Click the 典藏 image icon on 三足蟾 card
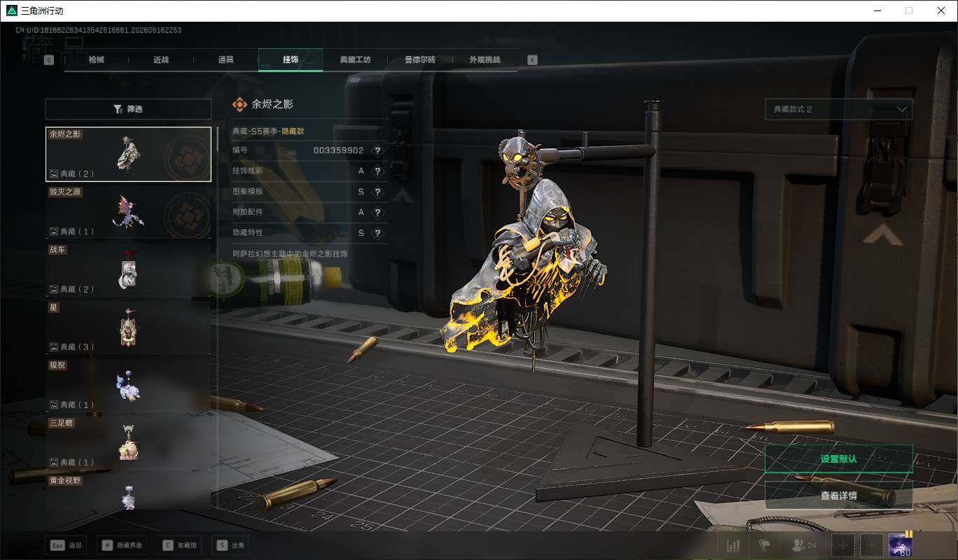This screenshot has height=560, width=958. tap(54, 462)
